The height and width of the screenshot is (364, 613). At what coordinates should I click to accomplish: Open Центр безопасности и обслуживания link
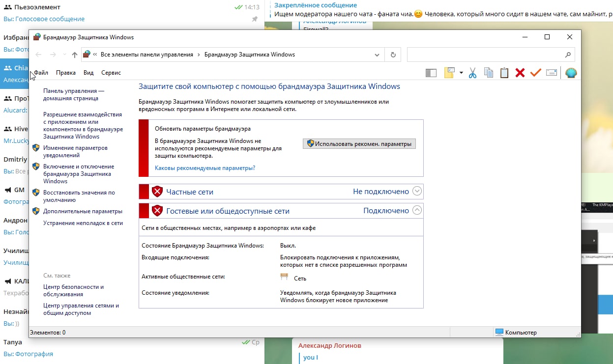pyautogui.click(x=73, y=290)
